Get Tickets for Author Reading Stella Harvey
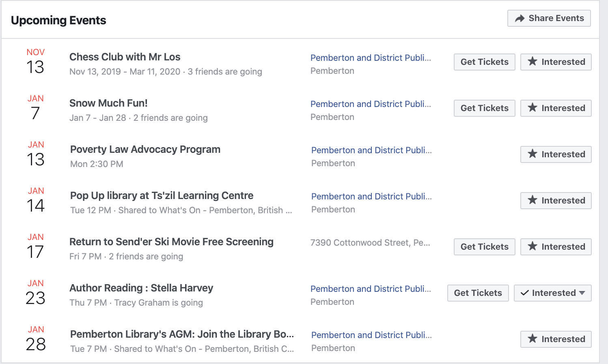 click(x=478, y=293)
